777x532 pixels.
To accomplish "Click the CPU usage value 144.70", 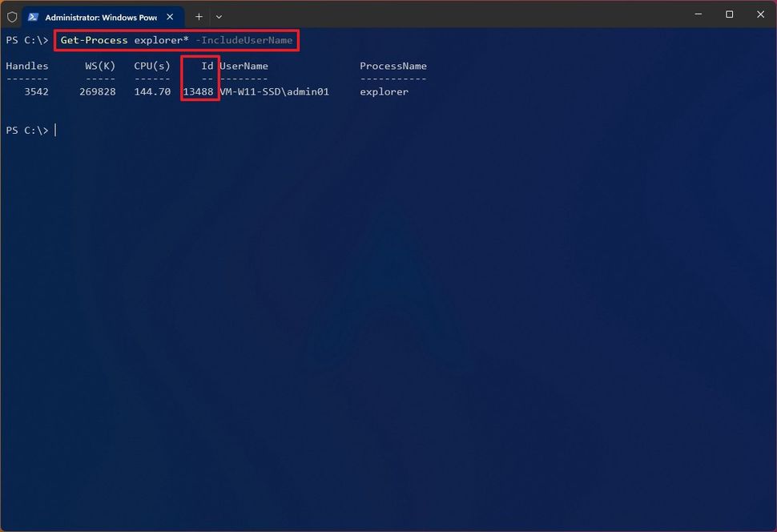I will coord(152,91).
